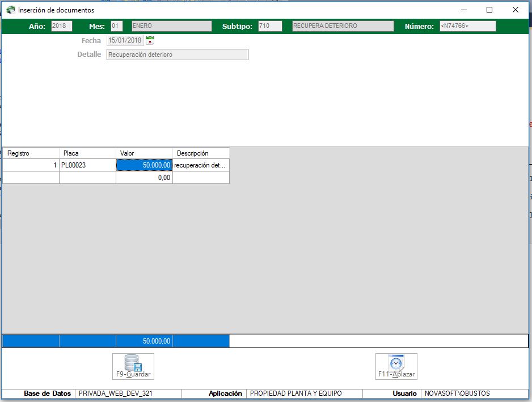Click the Registro column header

click(x=31, y=153)
